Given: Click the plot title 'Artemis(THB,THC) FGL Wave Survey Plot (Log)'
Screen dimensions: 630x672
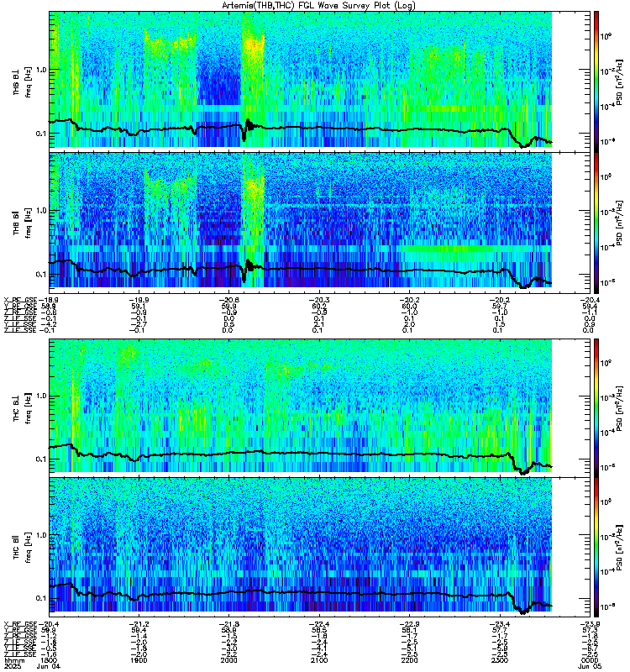Looking at the screenshot, I should click(318, 5).
